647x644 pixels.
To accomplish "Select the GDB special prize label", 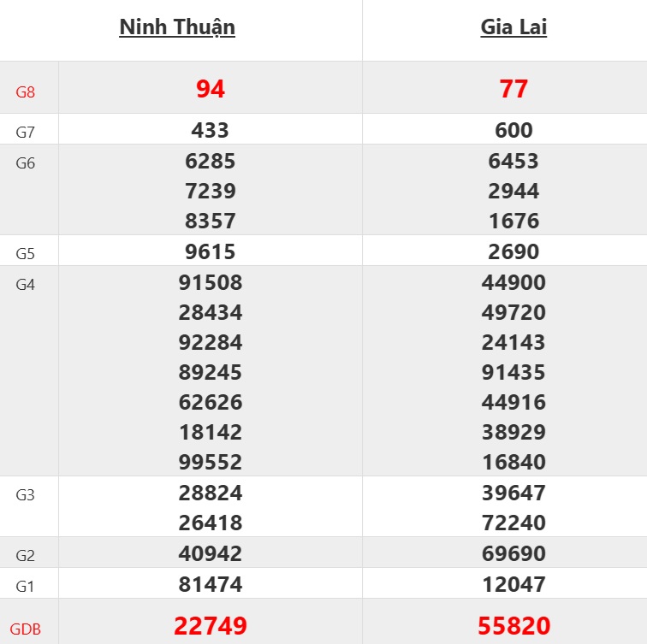I will (26, 629).
